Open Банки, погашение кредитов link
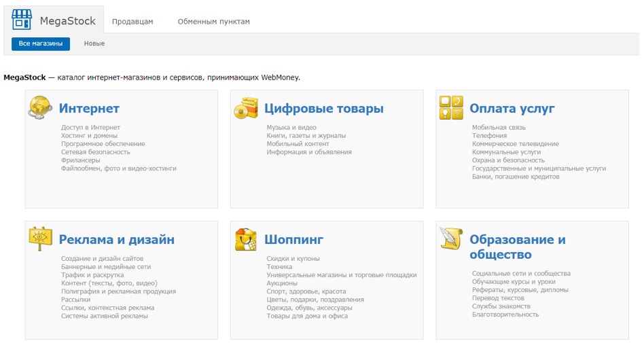This screenshot has width=644, height=343. click(516, 177)
